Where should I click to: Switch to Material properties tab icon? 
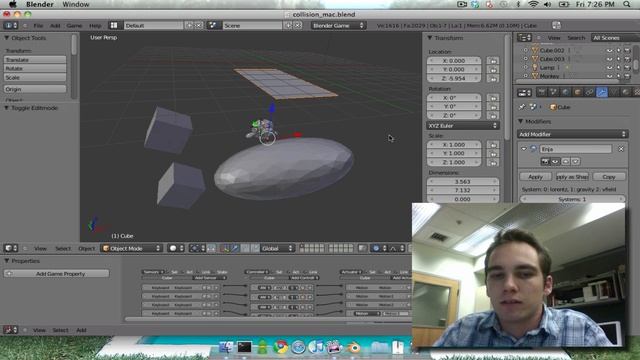(x=625, y=92)
